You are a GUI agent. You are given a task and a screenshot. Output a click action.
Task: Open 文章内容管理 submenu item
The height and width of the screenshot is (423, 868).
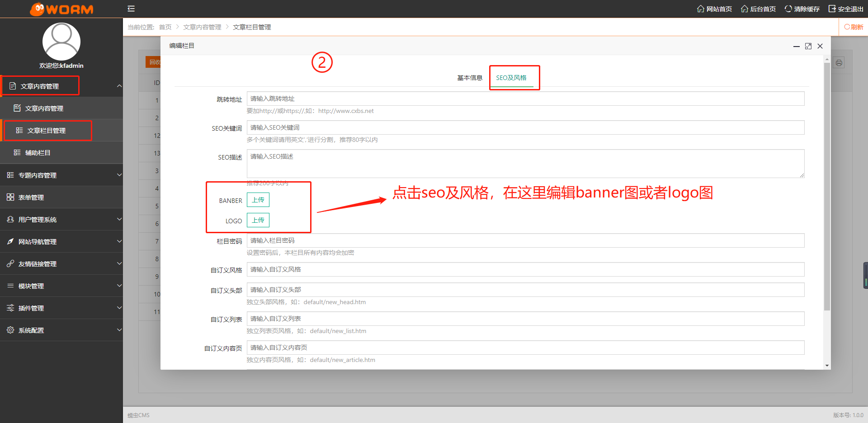pos(61,108)
